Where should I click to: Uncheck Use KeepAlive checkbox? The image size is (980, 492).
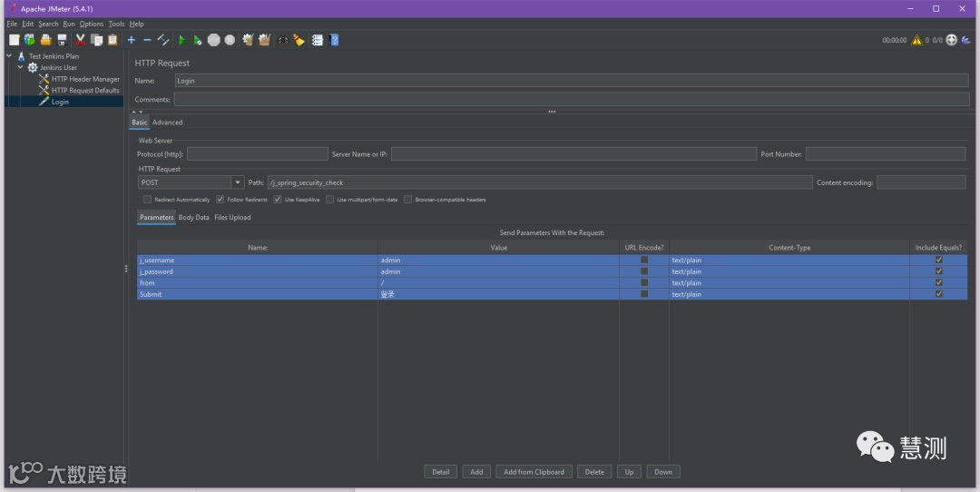[278, 200]
